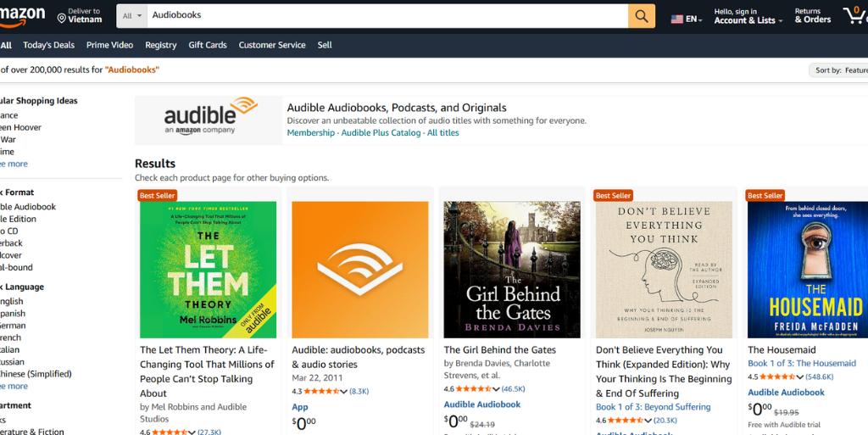
Task: Go to Gift Cards in the navigation bar
Action: coord(208,45)
